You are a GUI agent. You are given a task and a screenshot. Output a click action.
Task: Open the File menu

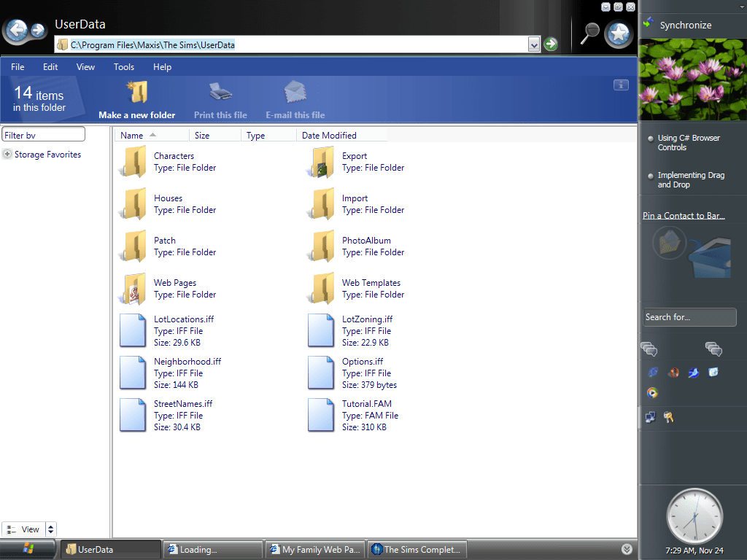coord(18,67)
